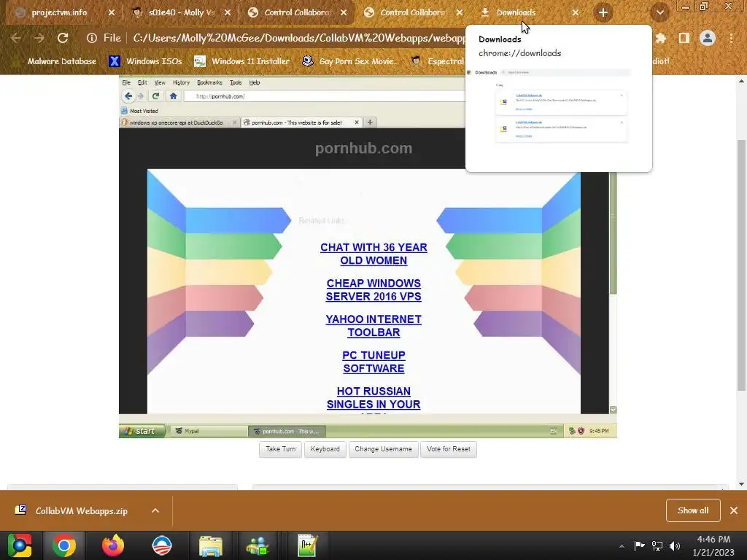
Task: Click the tray flag notification icon
Action: pos(639,545)
